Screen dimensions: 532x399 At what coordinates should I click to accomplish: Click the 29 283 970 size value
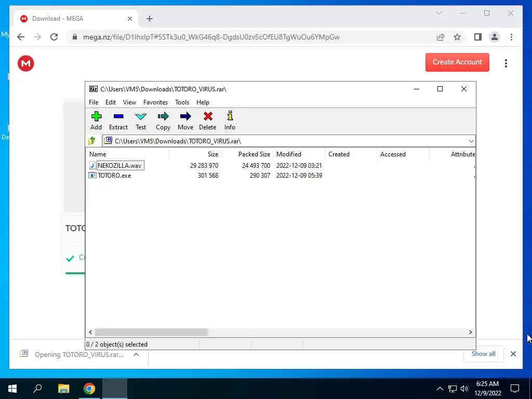coord(204,166)
